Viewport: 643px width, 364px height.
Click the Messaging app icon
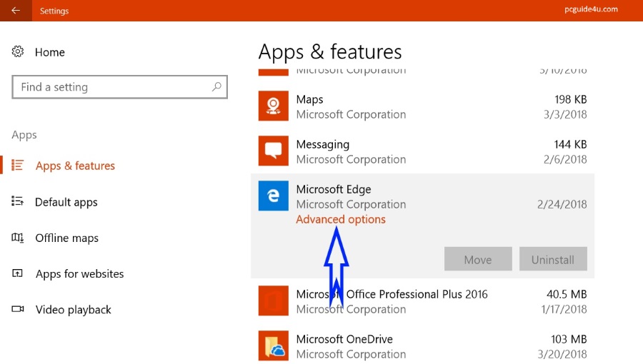tap(273, 151)
